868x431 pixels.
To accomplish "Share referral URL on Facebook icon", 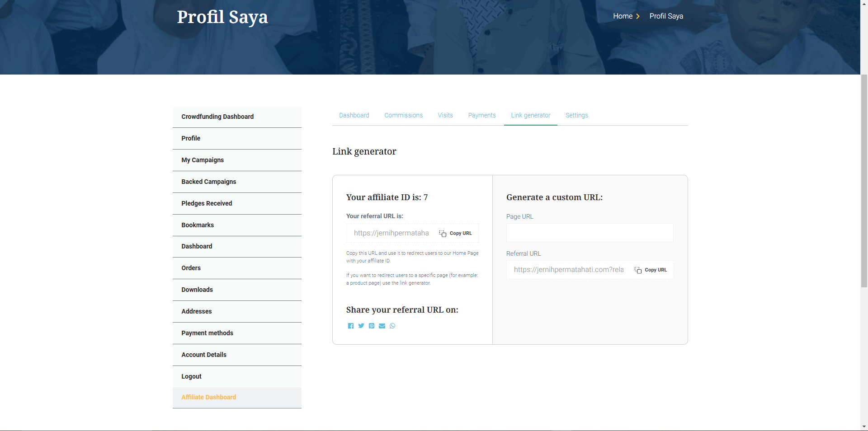I will tap(350, 326).
